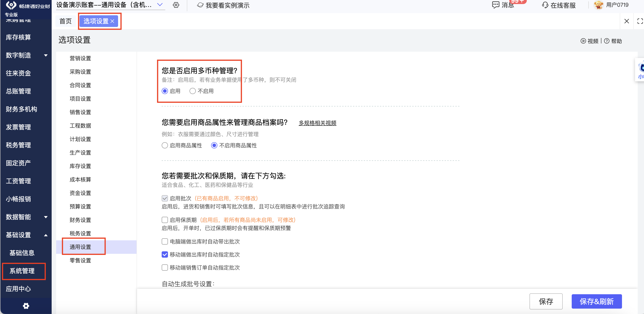Click the settings gear beside account name

pos(176,5)
